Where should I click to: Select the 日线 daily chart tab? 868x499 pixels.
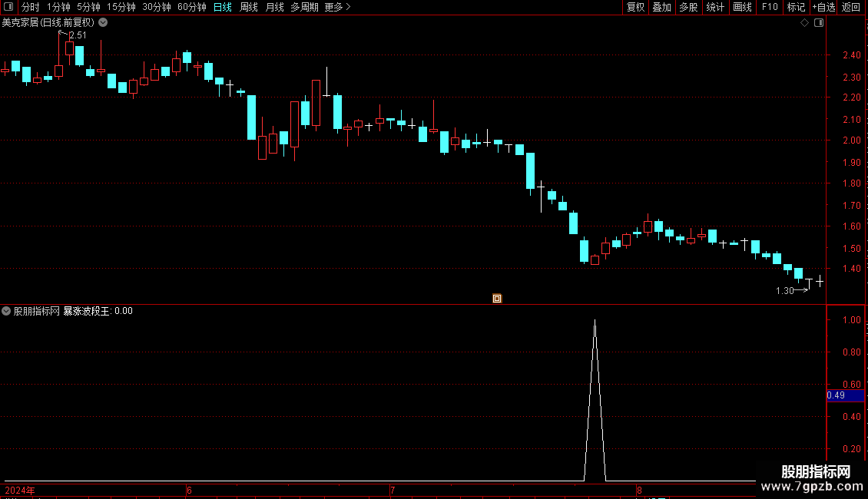click(223, 7)
